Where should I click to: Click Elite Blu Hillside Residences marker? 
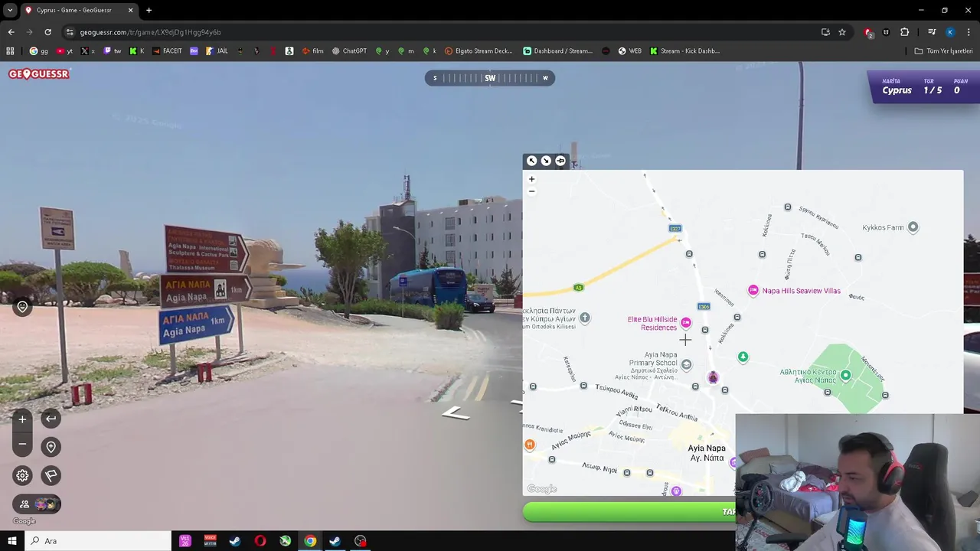click(x=686, y=323)
